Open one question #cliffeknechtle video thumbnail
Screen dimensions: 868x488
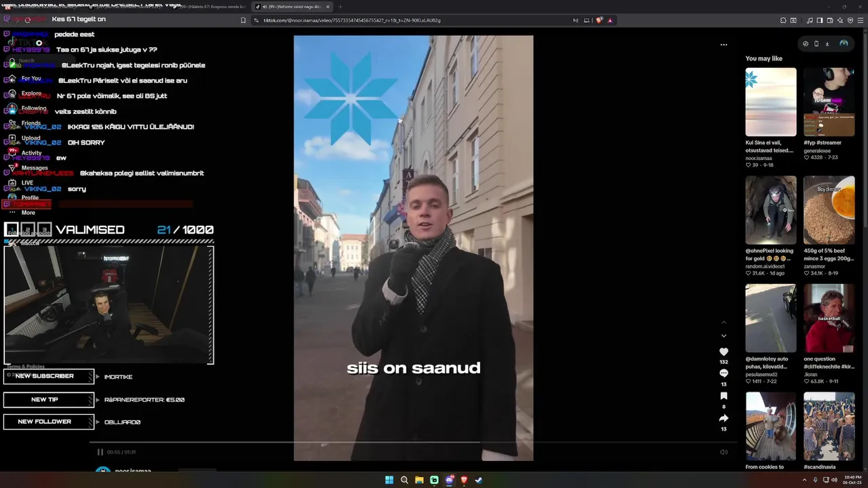(x=829, y=318)
